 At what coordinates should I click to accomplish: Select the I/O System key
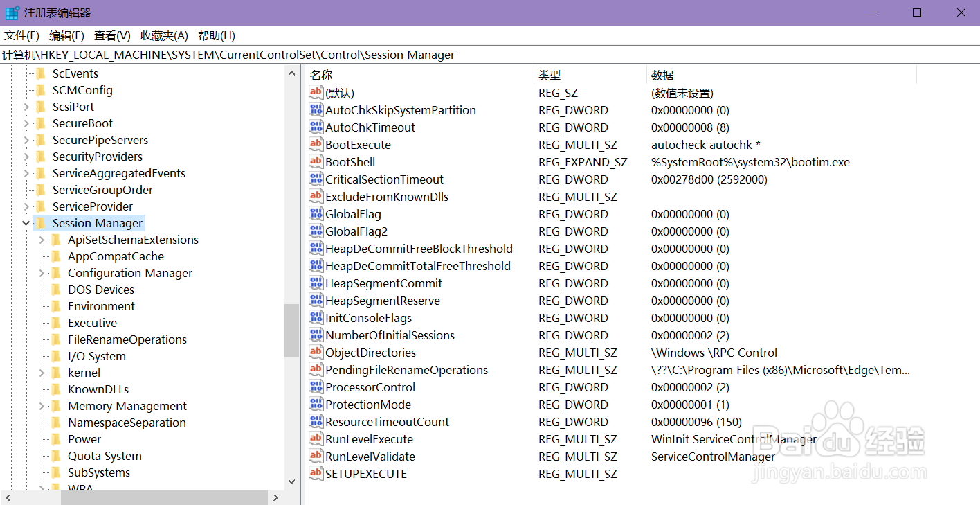click(97, 356)
